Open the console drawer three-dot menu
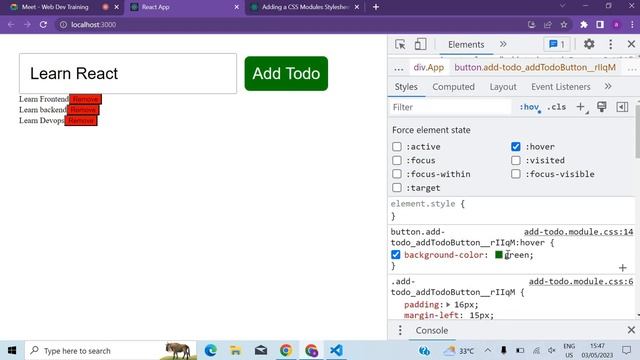The image size is (640, 360). [x=400, y=330]
